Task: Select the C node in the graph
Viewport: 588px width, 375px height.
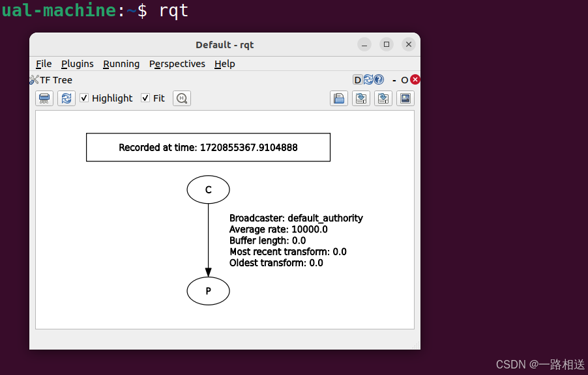Action: point(208,189)
